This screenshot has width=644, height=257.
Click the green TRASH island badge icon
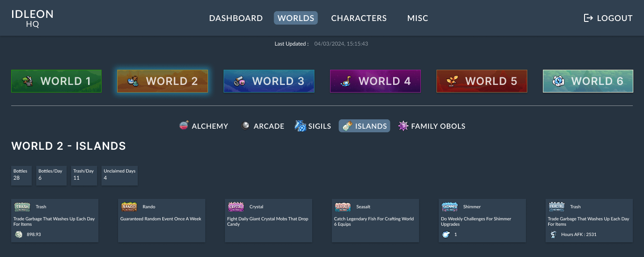pyautogui.click(x=22, y=207)
